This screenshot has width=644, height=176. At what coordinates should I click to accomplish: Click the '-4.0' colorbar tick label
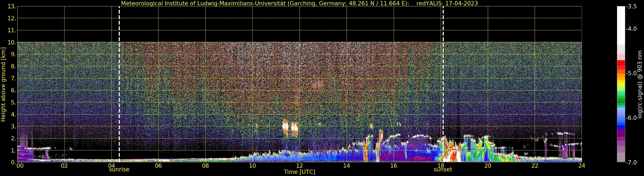631,29
